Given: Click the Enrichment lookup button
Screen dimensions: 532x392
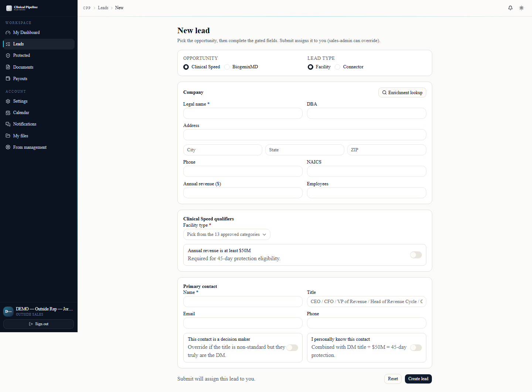Looking at the screenshot, I should (402, 93).
